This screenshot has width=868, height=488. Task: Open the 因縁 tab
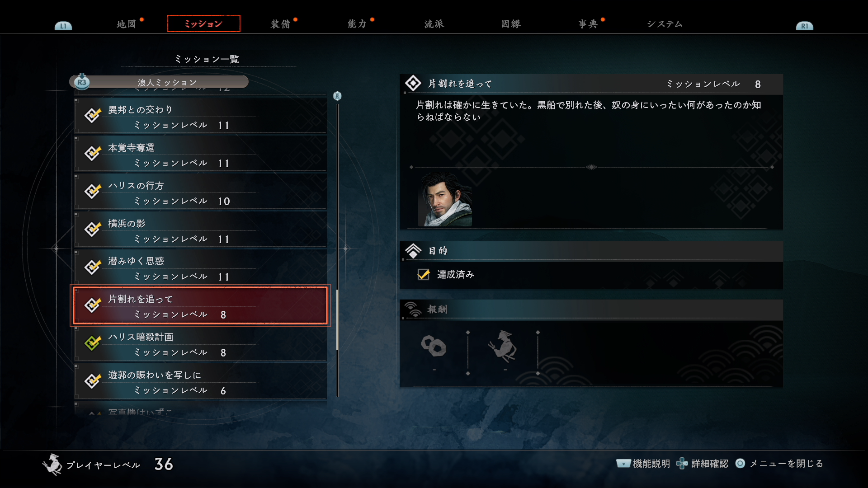tap(511, 23)
